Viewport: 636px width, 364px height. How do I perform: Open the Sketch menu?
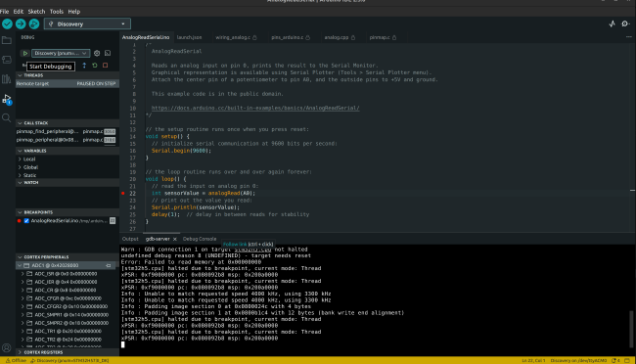click(36, 12)
